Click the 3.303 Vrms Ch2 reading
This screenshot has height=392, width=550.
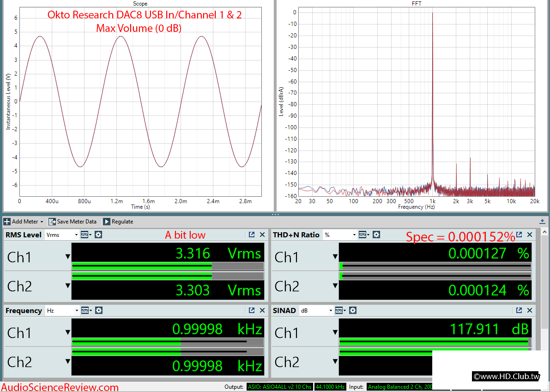pyautogui.click(x=218, y=290)
